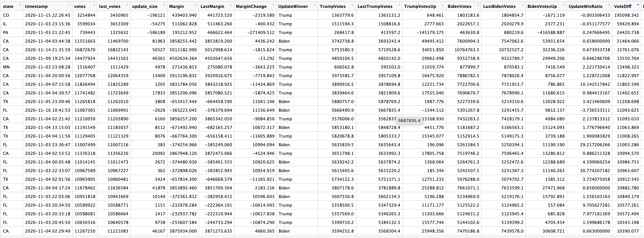This screenshot has height=238, width=644.
Task: Click the PA state cell
Action: tap(5, 32)
